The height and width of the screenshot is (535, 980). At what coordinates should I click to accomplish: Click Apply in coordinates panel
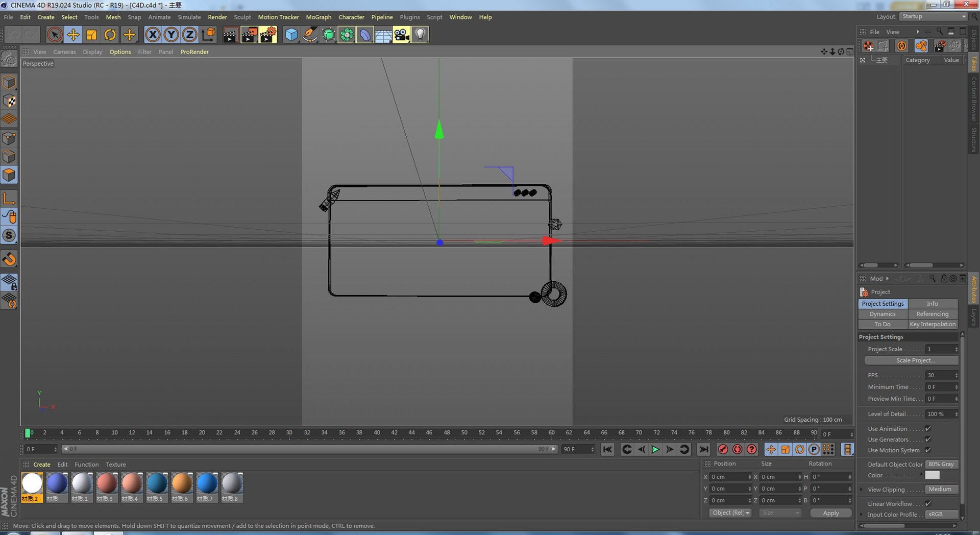coord(831,513)
